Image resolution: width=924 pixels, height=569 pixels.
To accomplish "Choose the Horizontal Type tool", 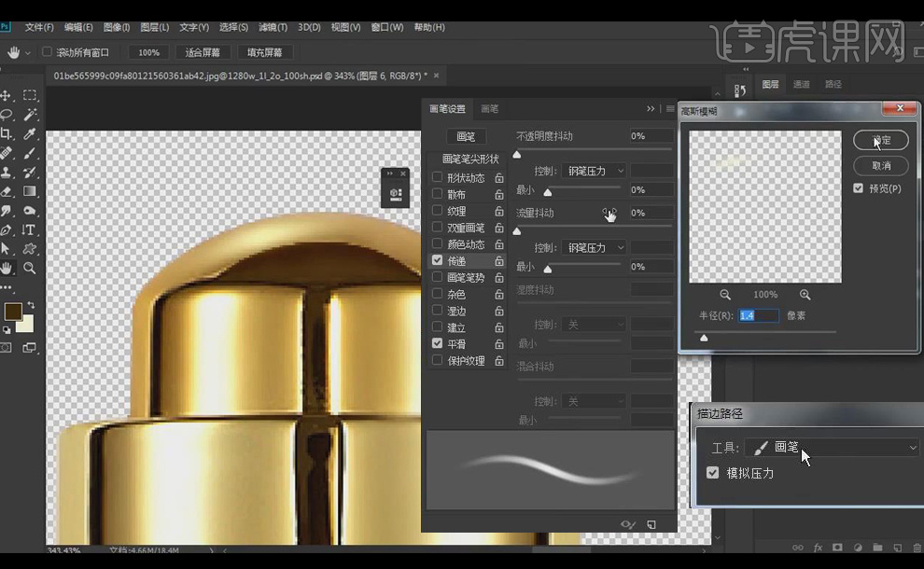I will tap(30, 229).
